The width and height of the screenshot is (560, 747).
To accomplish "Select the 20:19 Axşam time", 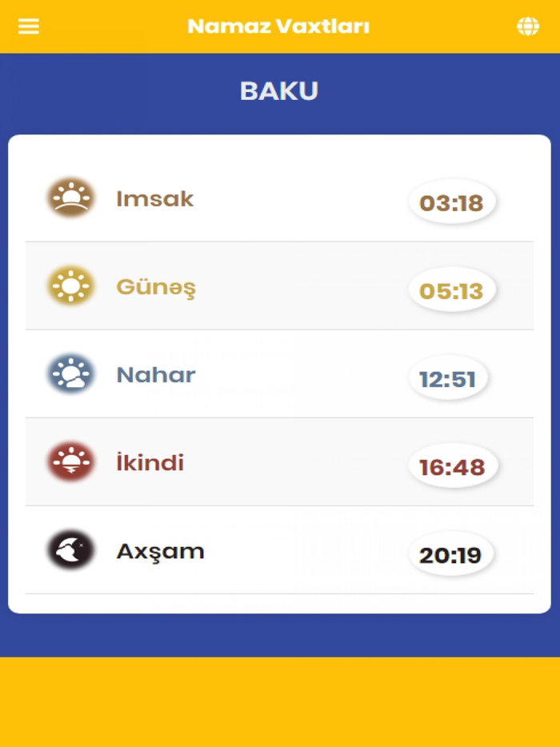I will [x=451, y=554].
